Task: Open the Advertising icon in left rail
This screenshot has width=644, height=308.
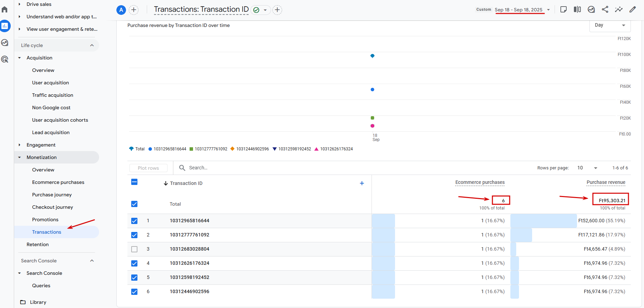Action: (4, 59)
